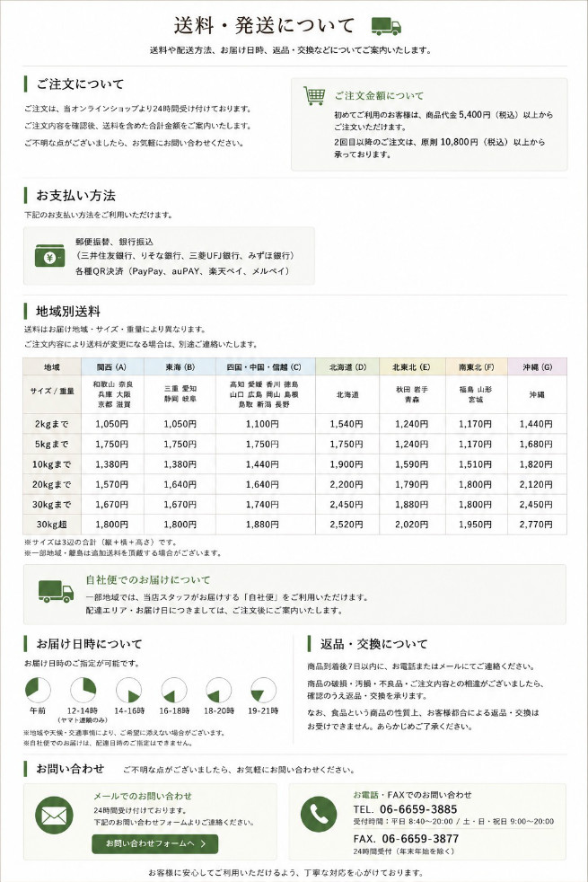
Task: Click the 福島 山形 宮城 prefecture cell
Action: (x=476, y=394)
